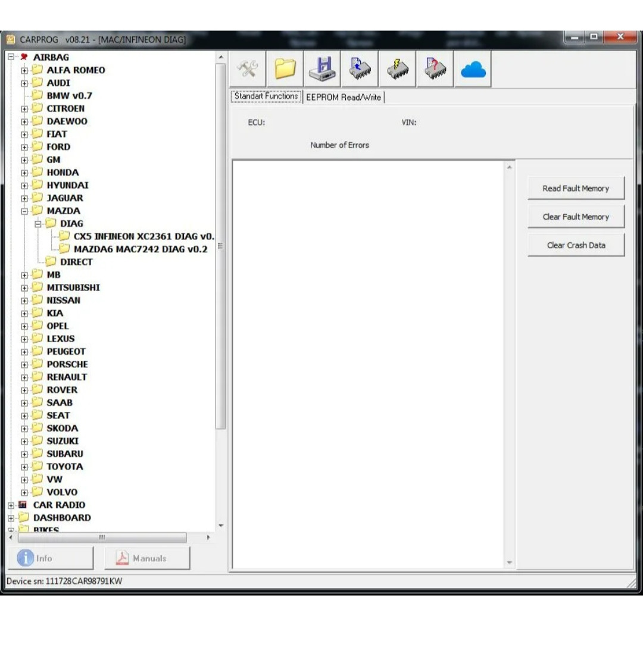
Task: Expand the TOYOTA tree node
Action: [24, 467]
